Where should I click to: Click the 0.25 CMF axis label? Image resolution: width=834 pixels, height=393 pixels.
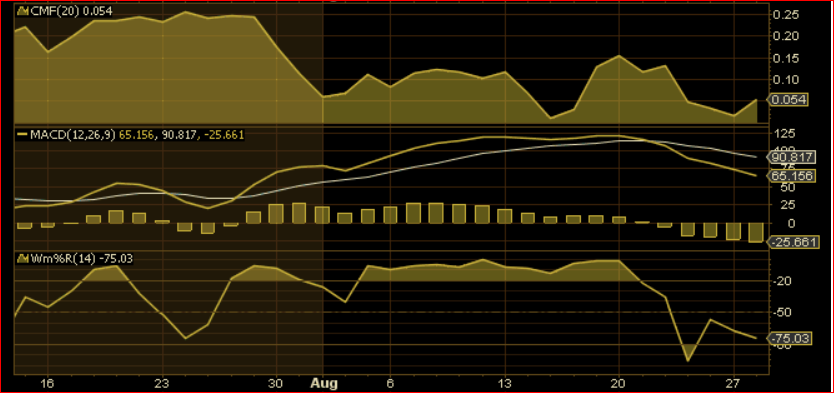click(x=785, y=14)
